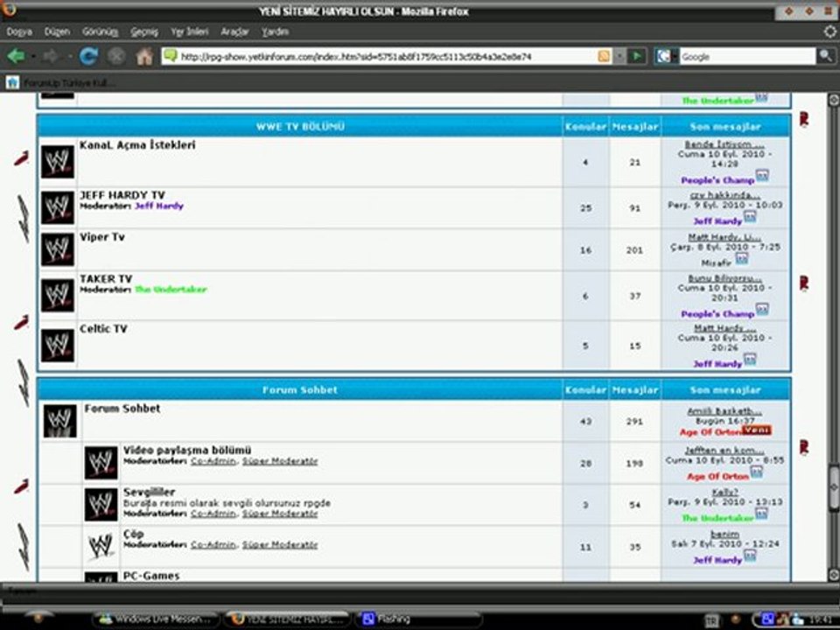840x630 pixels.
Task: Click the RSS feed icon in address bar
Action: 604,56
